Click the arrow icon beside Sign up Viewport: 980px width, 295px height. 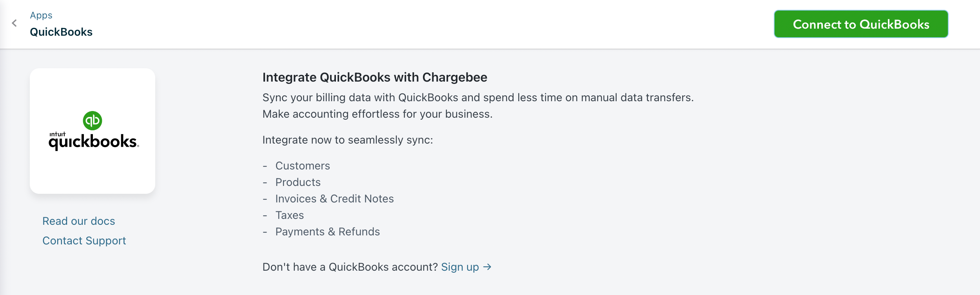[487, 267]
